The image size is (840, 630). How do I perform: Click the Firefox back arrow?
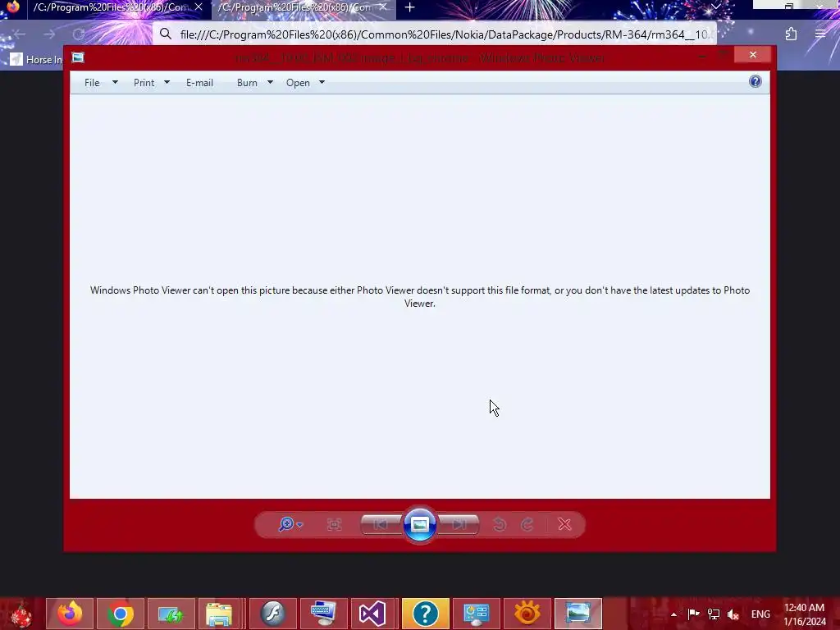click(20, 34)
